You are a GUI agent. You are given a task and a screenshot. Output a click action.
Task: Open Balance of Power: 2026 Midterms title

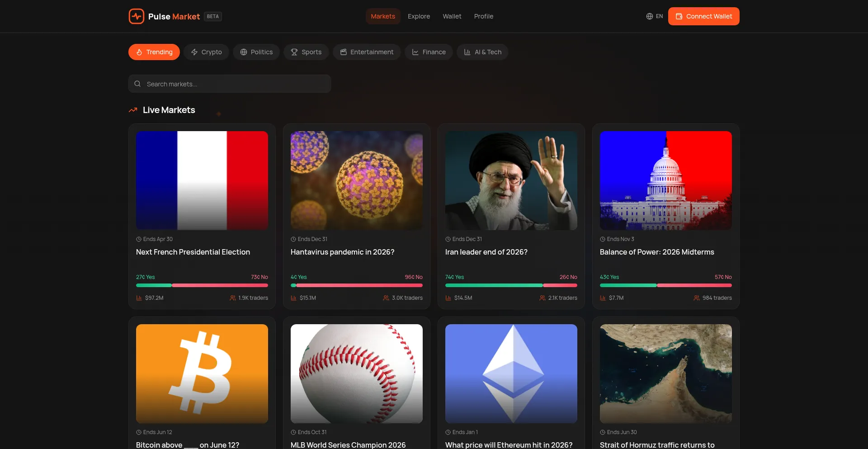(x=657, y=252)
